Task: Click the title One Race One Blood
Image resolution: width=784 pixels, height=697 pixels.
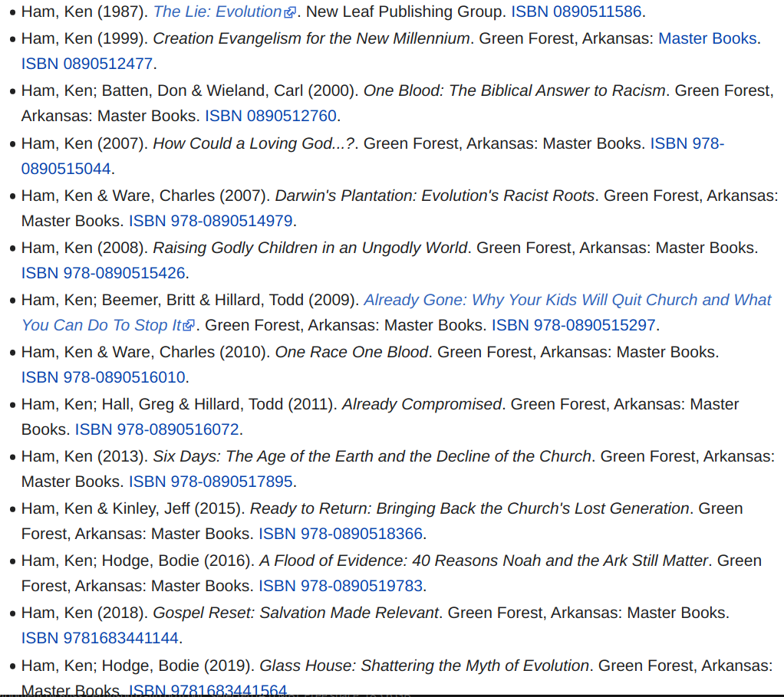Action: (351, 352)
